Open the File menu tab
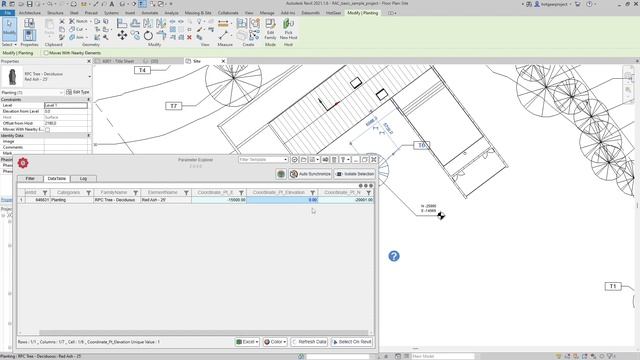640x360 pixels. point(7,13)
